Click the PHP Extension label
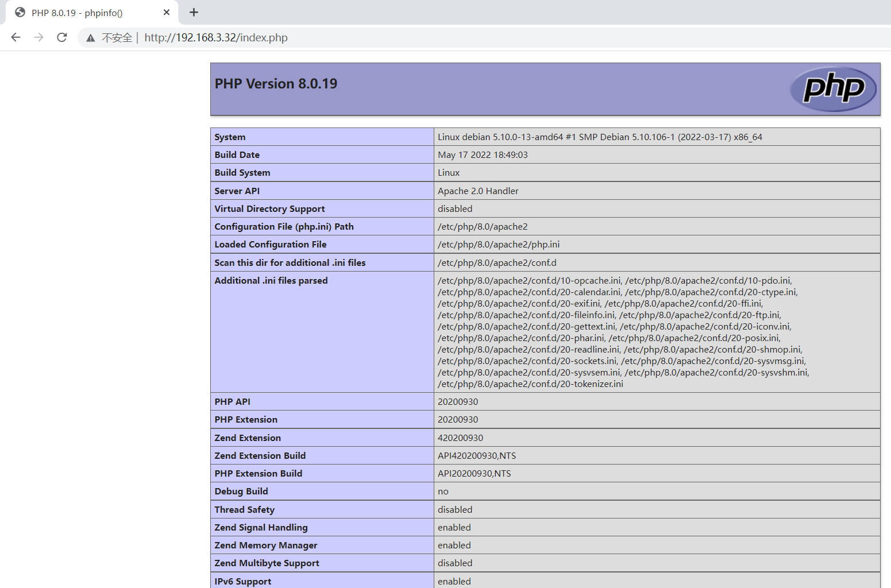The width and height of the screenshot is (891, 588). click(246, 420)
